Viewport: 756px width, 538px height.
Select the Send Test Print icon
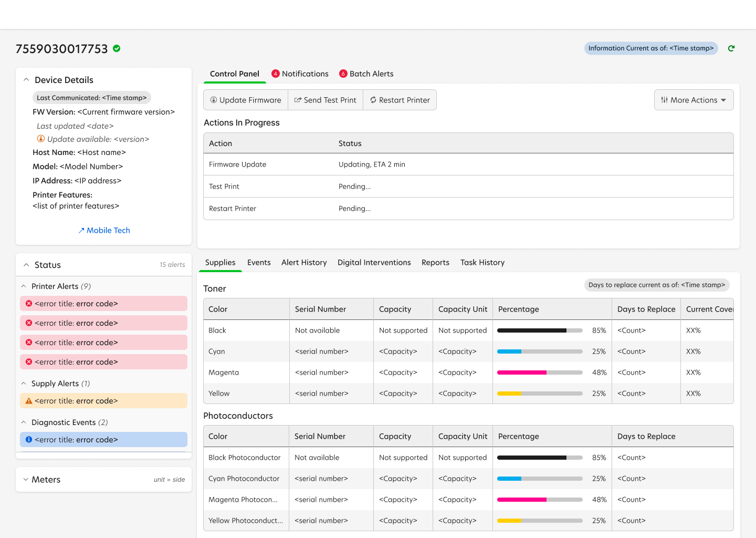[298, 99]
